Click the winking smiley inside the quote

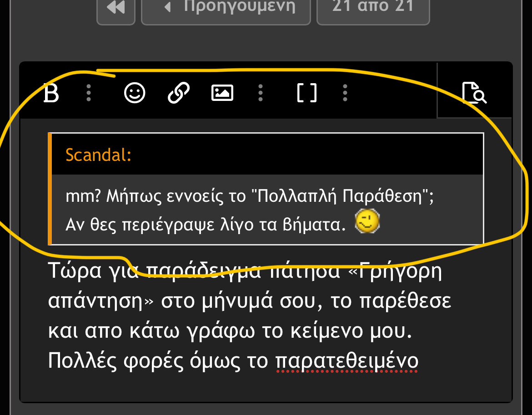click(367, 222)
